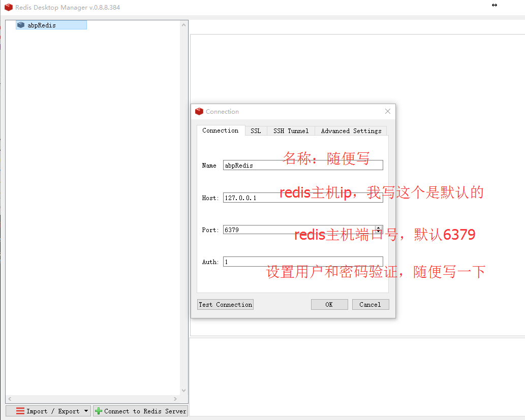Decrease the port with the down stepper
This screenshot has height=420, width=525.
click(x=379, y=232)
